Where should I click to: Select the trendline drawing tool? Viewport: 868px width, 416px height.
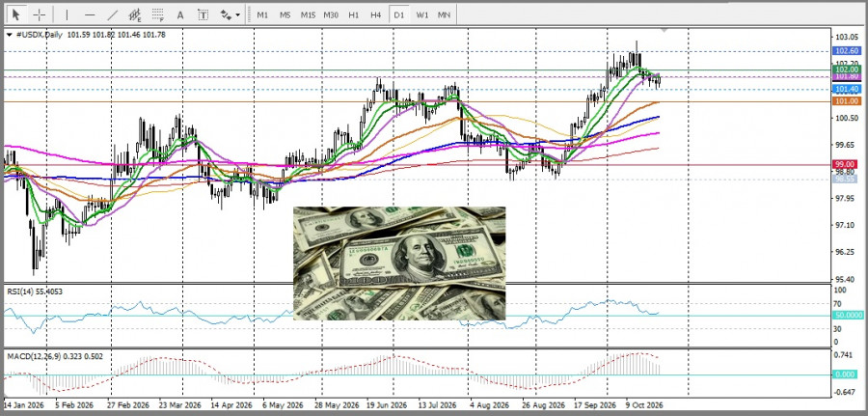click(113, 14)
